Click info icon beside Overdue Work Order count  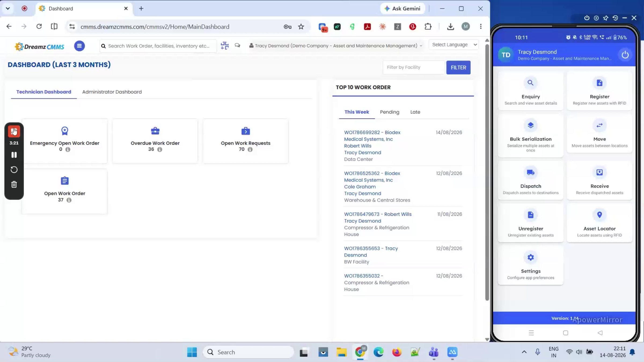pos(160,150)
